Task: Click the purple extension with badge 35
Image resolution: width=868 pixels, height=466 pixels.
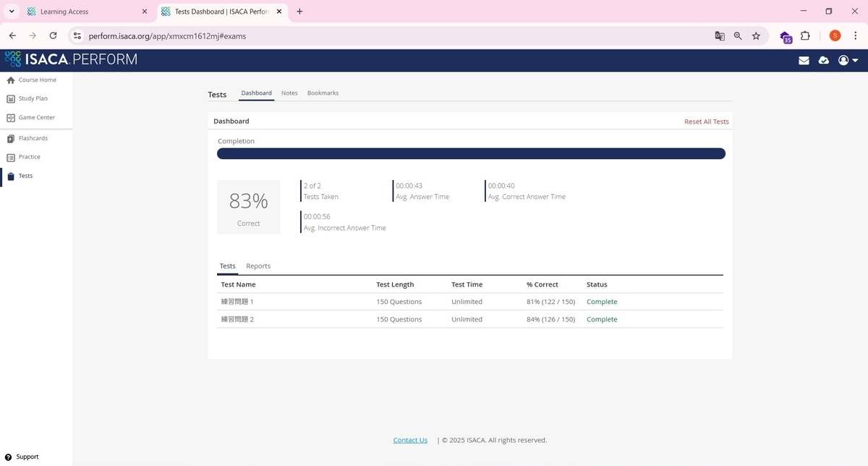Action: coord(786,36)
